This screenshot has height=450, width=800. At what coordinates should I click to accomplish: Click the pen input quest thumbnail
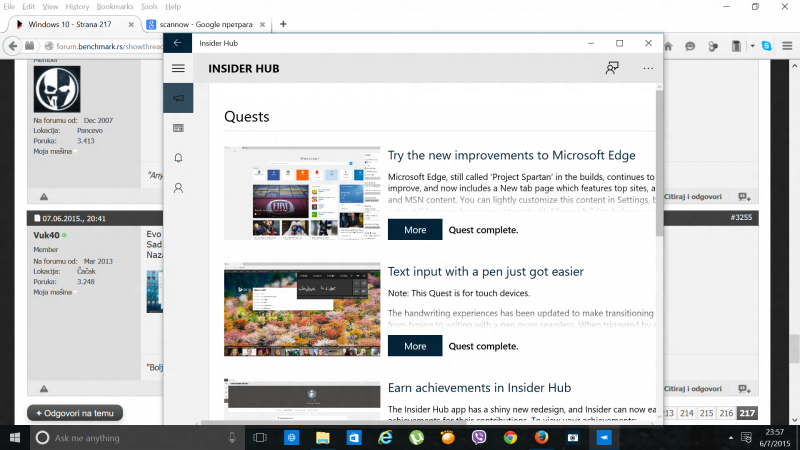pos(302,309)
